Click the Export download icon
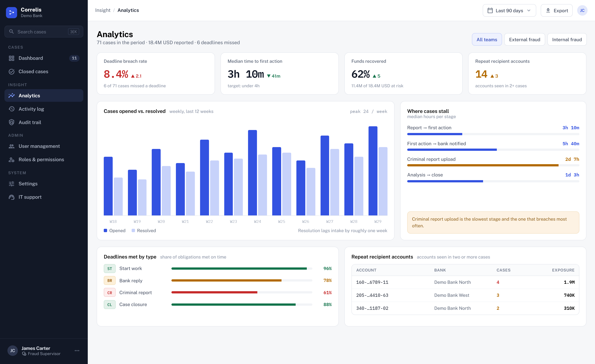Image resolution: width=595 pixels, height=364 pixels. [x=548, y=10]
